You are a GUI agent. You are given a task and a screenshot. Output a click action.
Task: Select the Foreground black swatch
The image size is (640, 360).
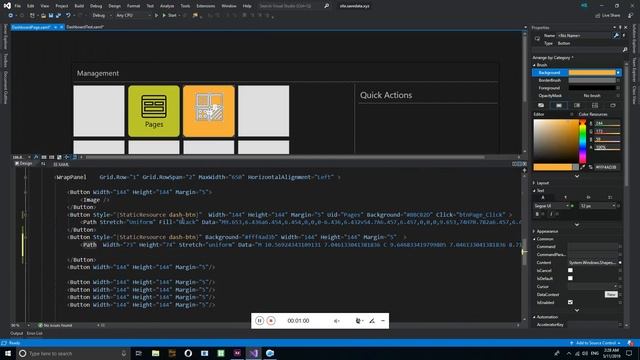pyautogui.click(x=592, y=88)
